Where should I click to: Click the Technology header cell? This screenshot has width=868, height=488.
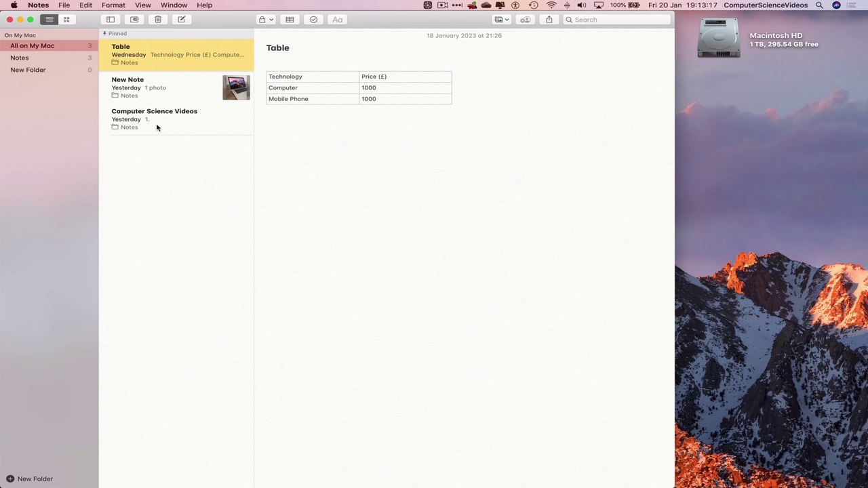[x=313, y=77]
